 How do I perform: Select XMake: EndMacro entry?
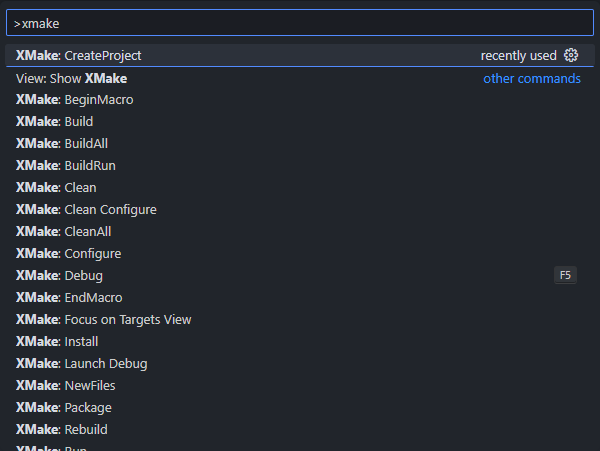pyautogui.click(x=70, y=298)
